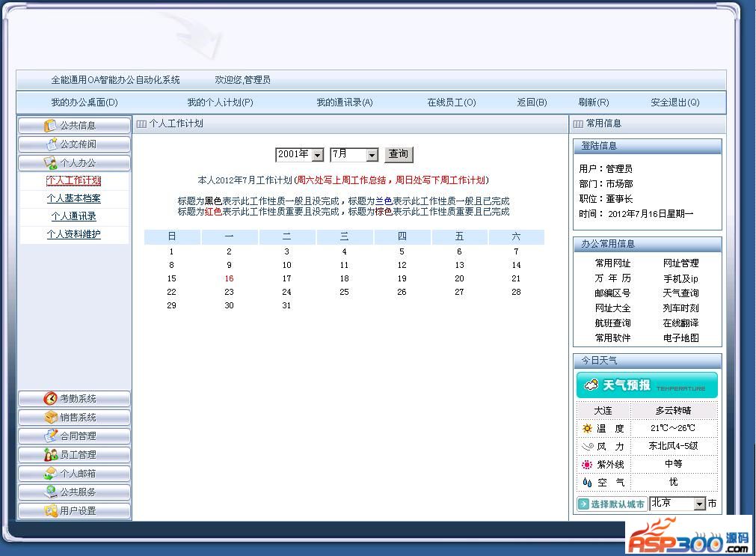Screen dimensions: 756x556
Task: Click the 公文传阅 sidebar icon
Action: (52, 144)
